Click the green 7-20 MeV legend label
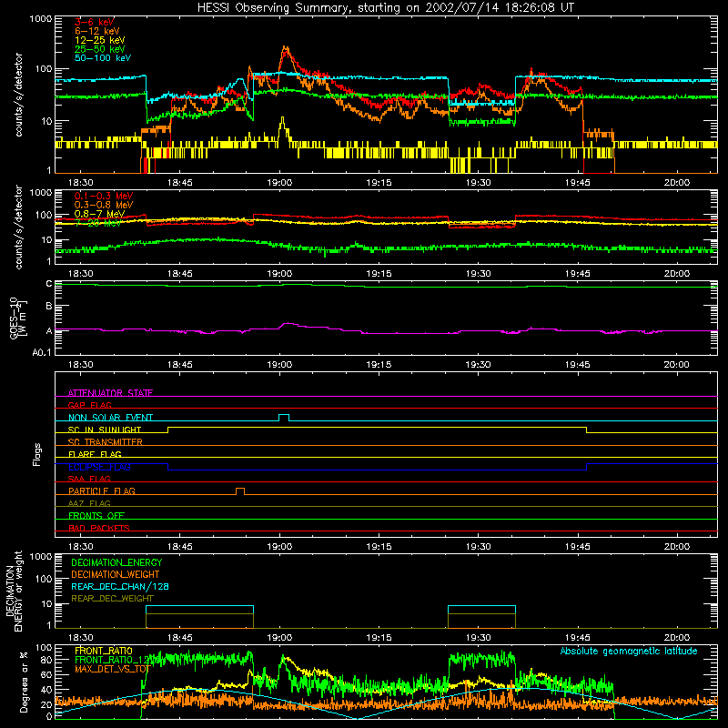Image resolution: width=728 pixels, height=728 pixels. pyautogui.click(x=98, y=223)
